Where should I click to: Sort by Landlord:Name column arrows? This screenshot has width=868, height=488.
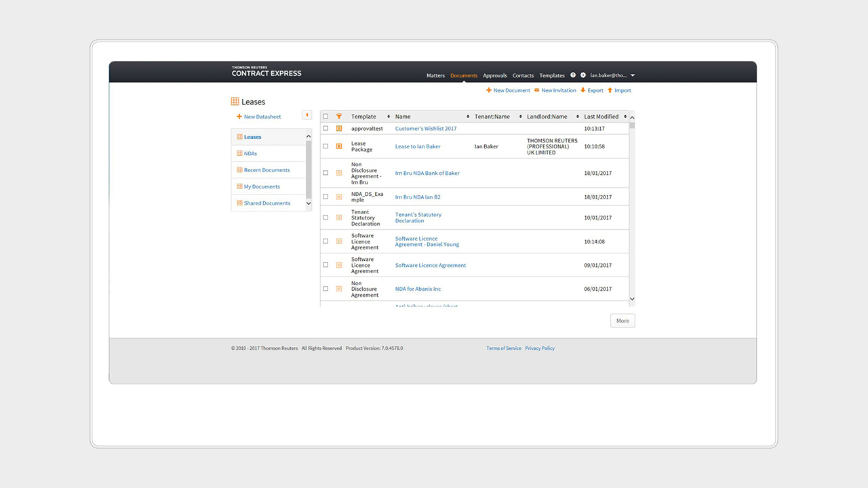(578, 117)
